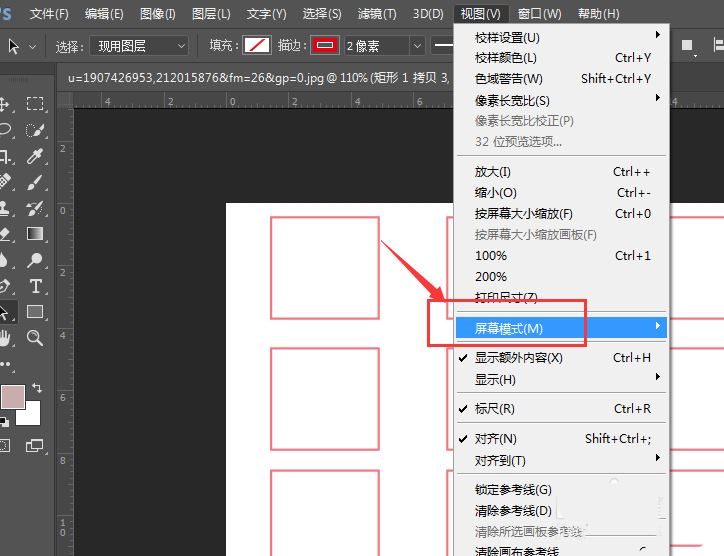Select the Dodge tool
Image resolution: width=724 pixels, height=556 pixels.
(x=35, y=260)
